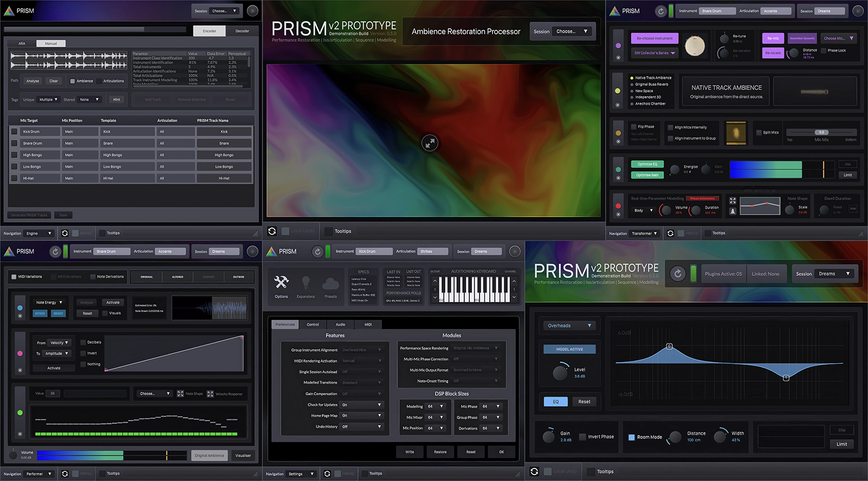Open the From Velocity dropdown
Image resolution: width=868 pixels, height=481 pixels.
[59, 343]
